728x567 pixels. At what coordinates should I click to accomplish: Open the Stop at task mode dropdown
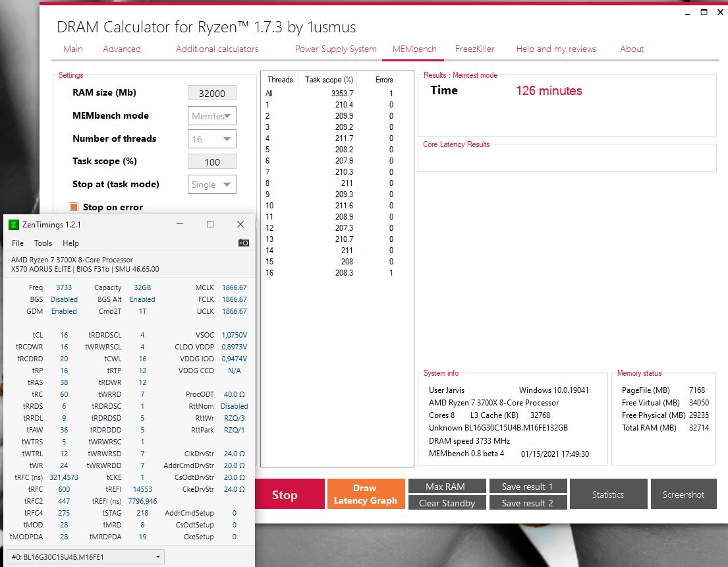[x=211, y=184]
